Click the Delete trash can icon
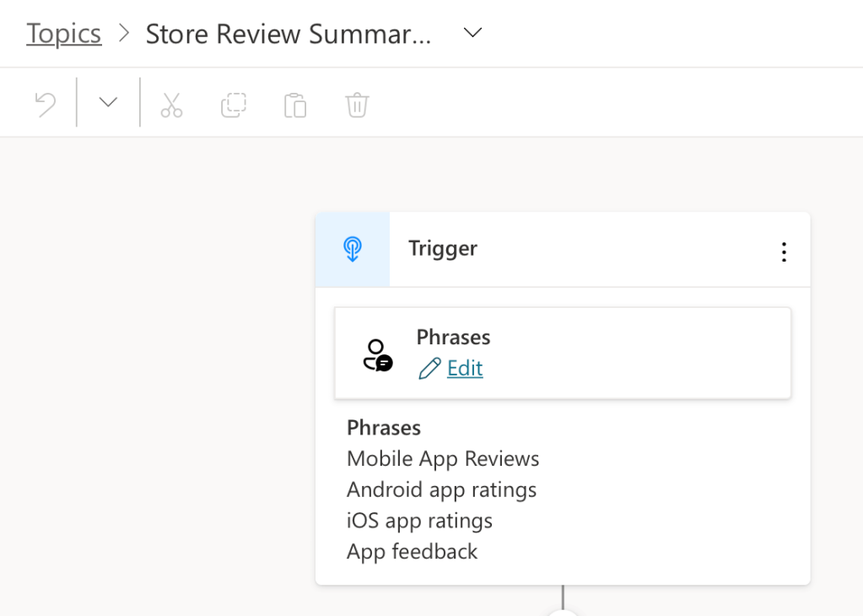The image size is (863, 616). click(357, 105)
